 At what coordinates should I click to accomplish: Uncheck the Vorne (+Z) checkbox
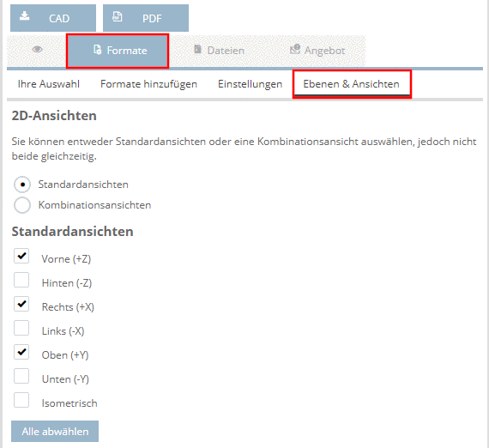coord(21,256)
